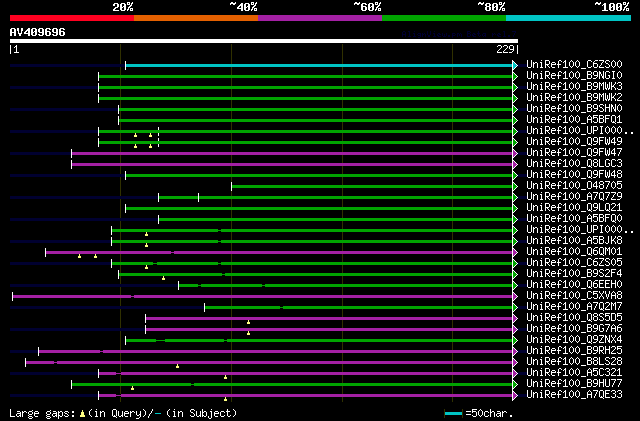Screen dimensions: 640x421
Task: Click the green alignment bar of UniRef100_O48705
Action: point(372,187)
